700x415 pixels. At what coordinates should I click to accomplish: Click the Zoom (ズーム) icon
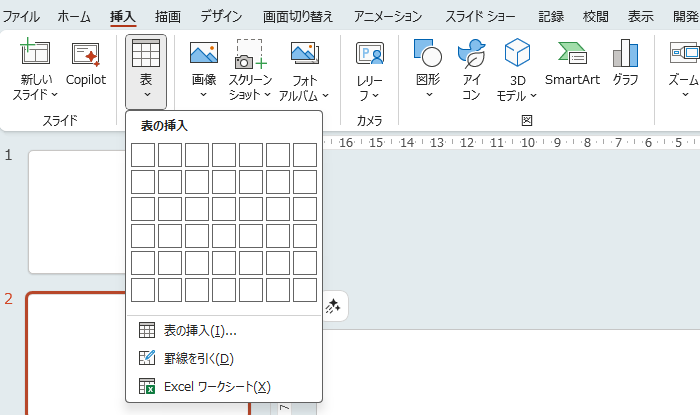tap(683, 56)
